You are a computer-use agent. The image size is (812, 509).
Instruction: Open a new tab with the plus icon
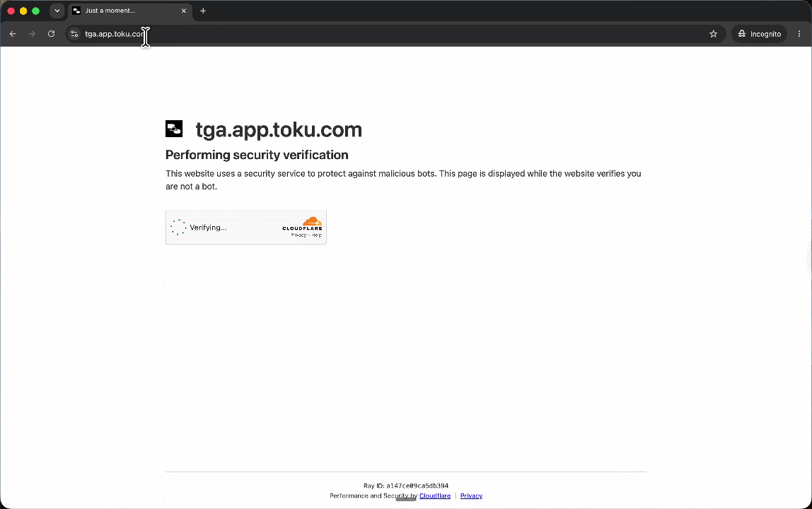pyautogui.click(x=203, y=11)
